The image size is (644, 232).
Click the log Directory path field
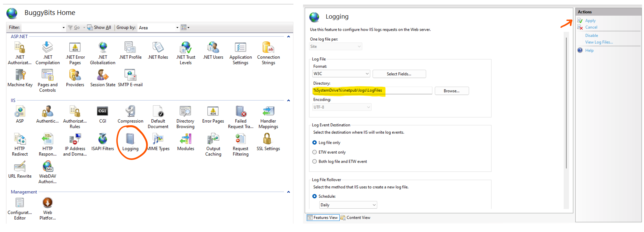[372, 90]
